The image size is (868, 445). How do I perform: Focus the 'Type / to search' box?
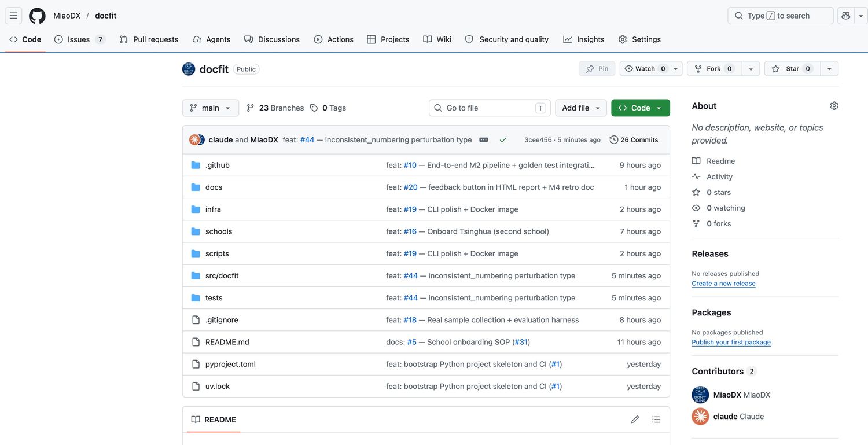tap(781, 16)
